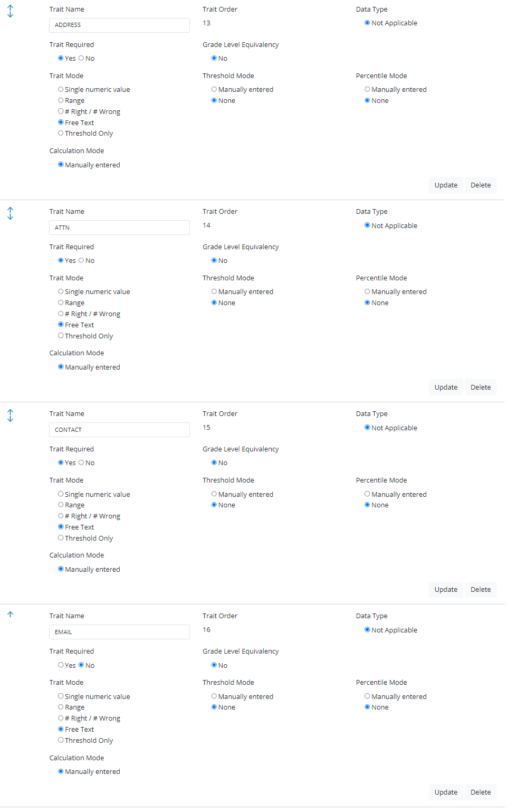Delete the EMAIL trait
This screenshot has width=507, height=812.
480,792
